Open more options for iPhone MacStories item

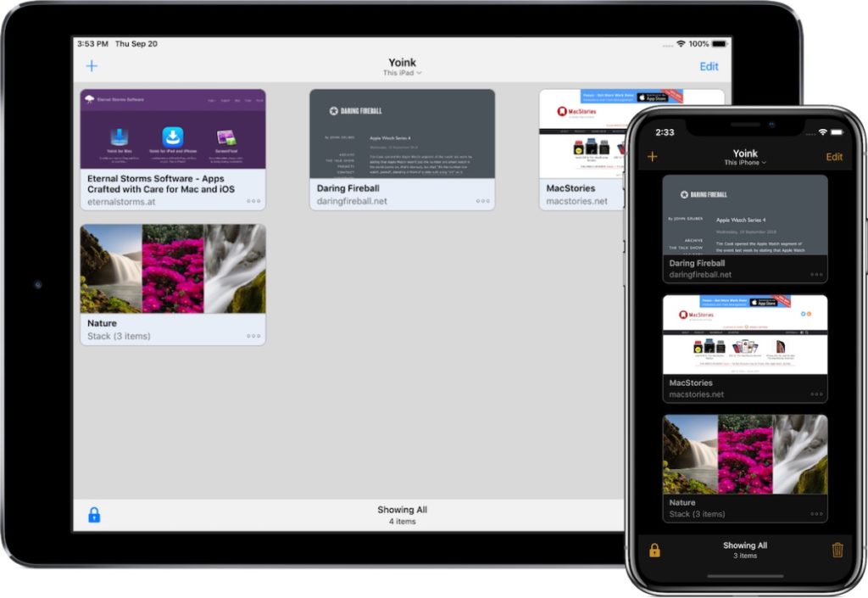(816, 394)
